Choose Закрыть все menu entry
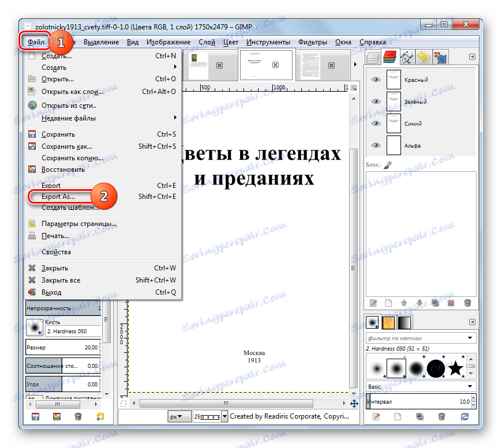Screen dimensions: 502x448 tap(103, 280)
